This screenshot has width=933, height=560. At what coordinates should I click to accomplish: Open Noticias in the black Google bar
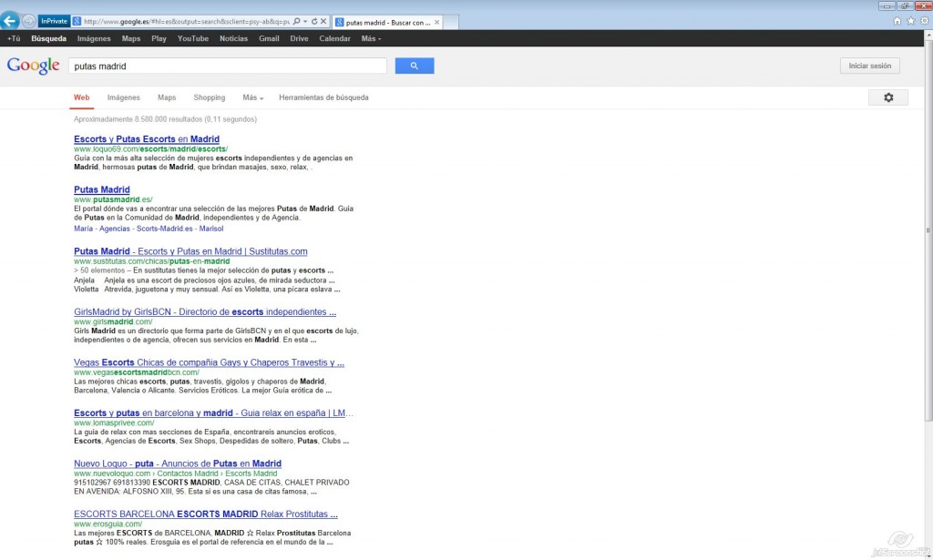[233, 38]
